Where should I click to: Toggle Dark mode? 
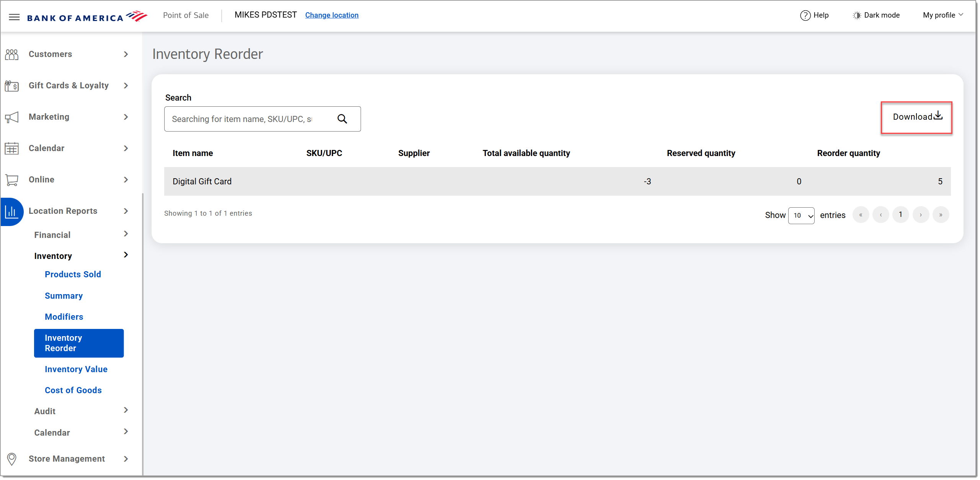[876, 15]
